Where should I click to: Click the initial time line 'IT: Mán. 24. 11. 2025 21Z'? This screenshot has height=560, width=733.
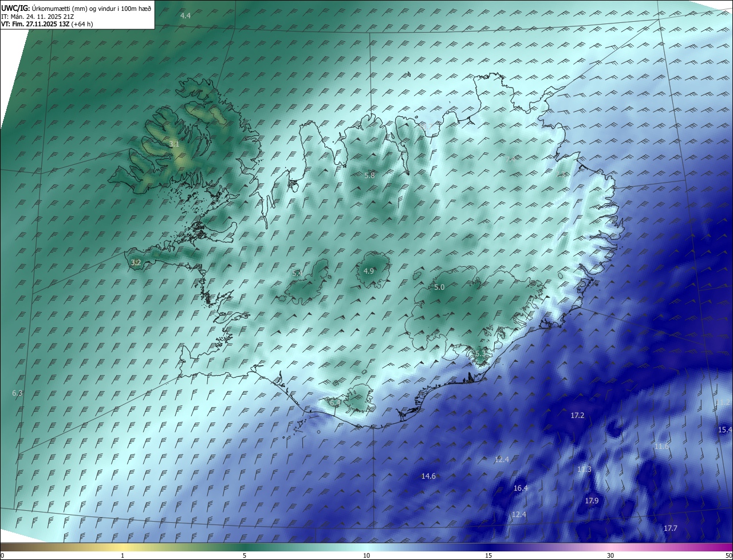click(37, 16)
